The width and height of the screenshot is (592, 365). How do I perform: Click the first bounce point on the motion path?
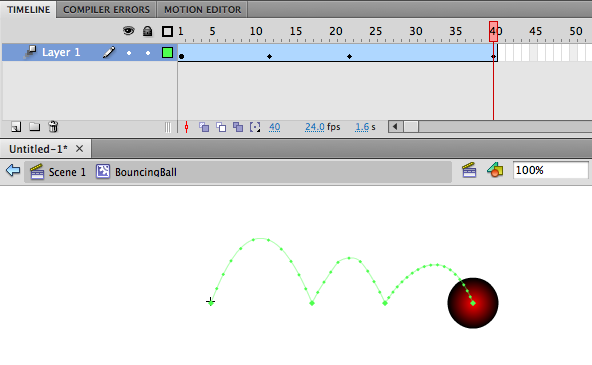click(x=312, y=303)
